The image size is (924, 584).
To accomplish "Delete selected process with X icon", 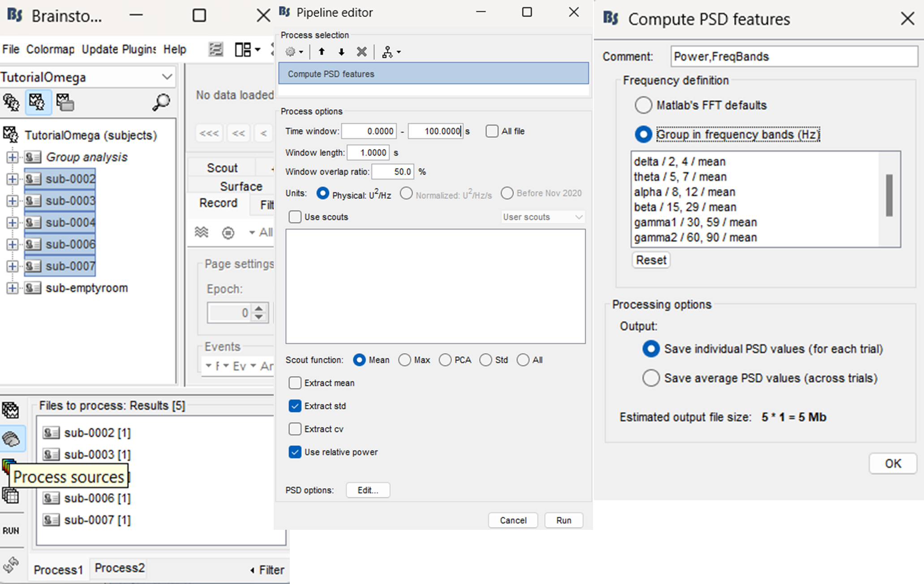I will point(361,52).
